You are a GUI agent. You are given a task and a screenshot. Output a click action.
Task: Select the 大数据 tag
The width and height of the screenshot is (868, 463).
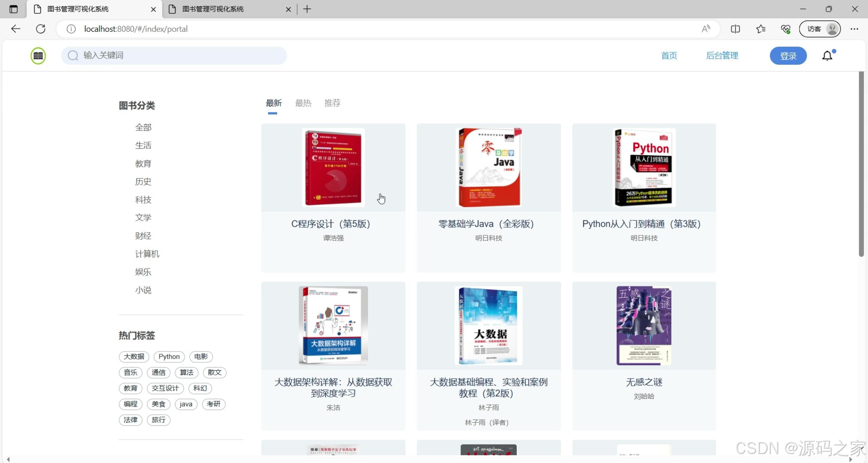click(133, 356)
